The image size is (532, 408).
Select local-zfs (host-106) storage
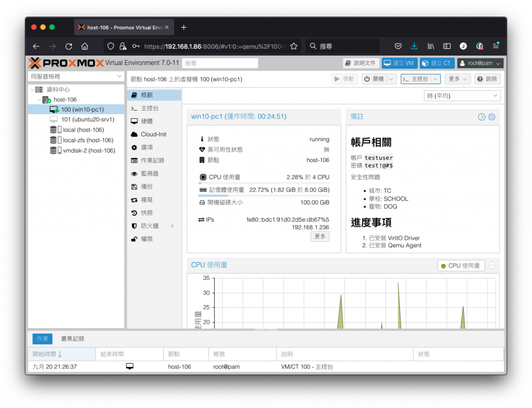(76, 140)
